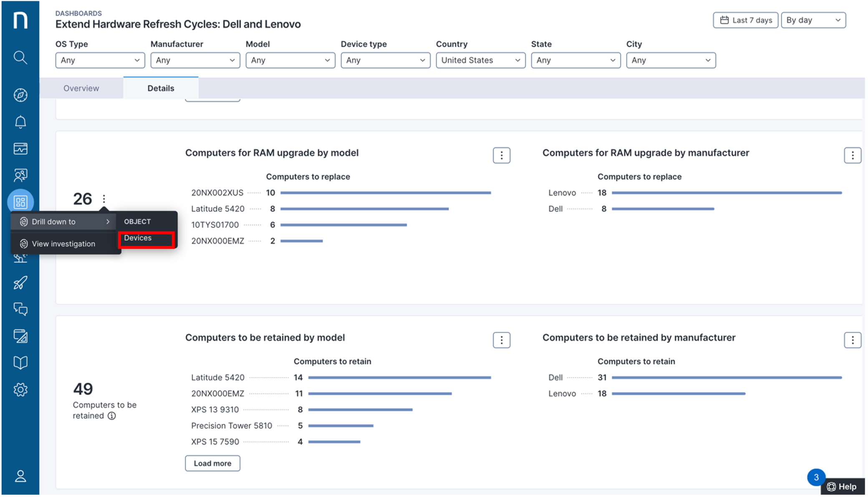The height and width of the screenshot is (497, 868).
Task: Open the settings gear in the sidebar
Action: 20,390
